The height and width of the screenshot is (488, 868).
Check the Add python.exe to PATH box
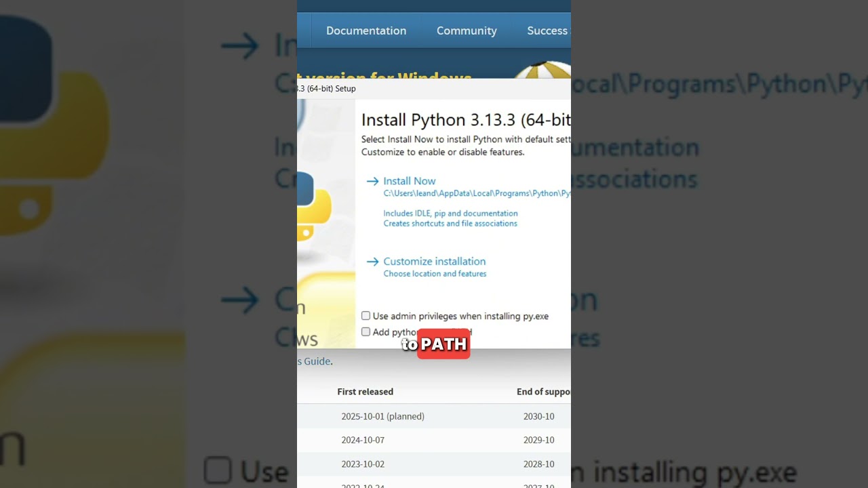point(366,332)
